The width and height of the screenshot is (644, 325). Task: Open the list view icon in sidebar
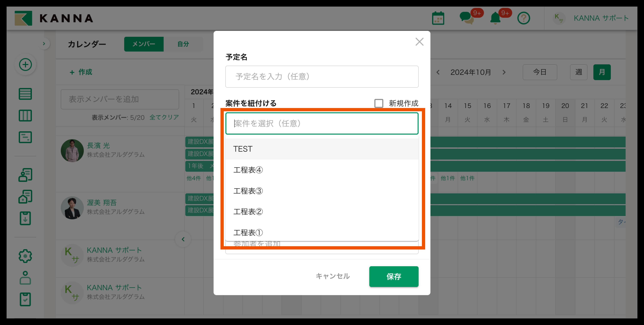[25, 94]
